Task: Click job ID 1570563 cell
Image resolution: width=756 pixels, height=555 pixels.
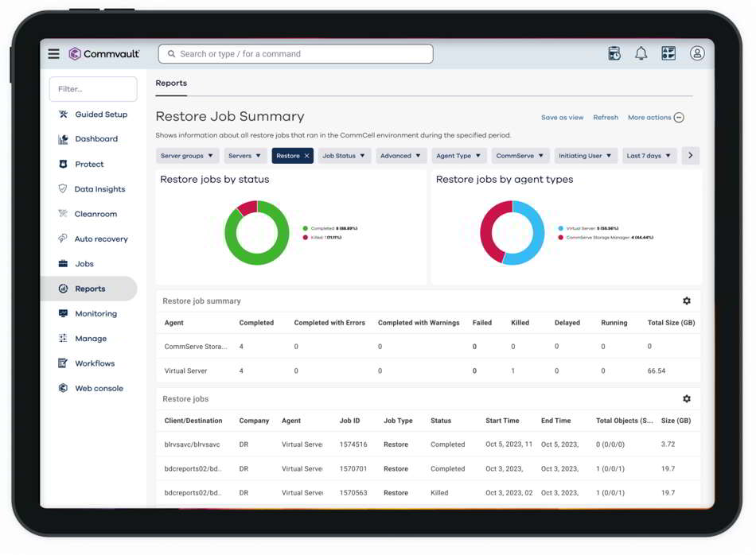Action: [353, 493]
